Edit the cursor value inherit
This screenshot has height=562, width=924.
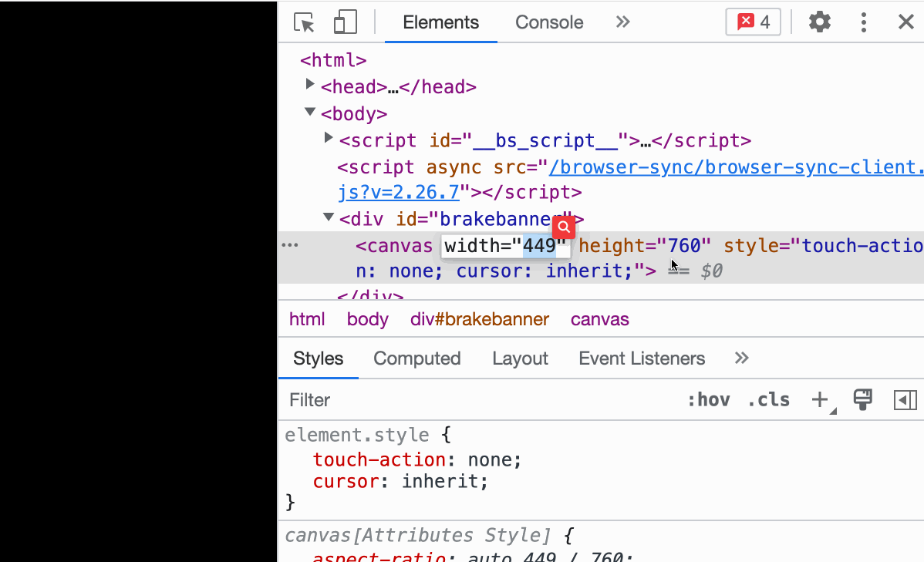pos(440,481)
